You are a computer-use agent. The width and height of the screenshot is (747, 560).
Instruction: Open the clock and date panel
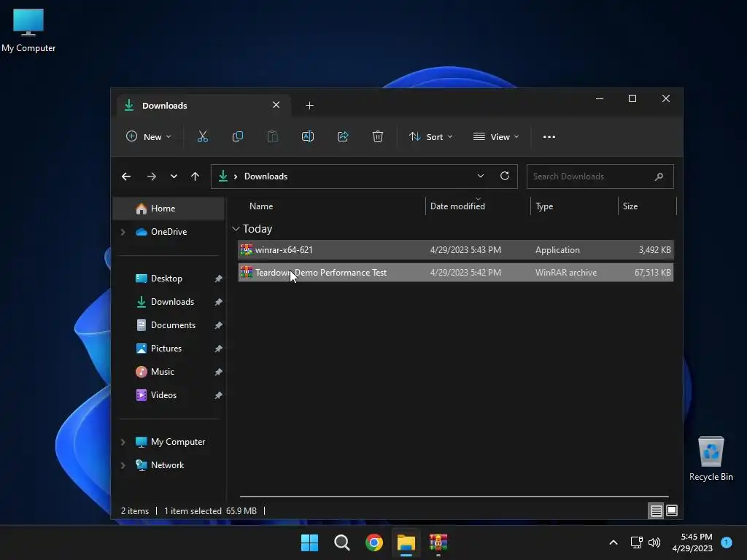[x=692, y=542]
